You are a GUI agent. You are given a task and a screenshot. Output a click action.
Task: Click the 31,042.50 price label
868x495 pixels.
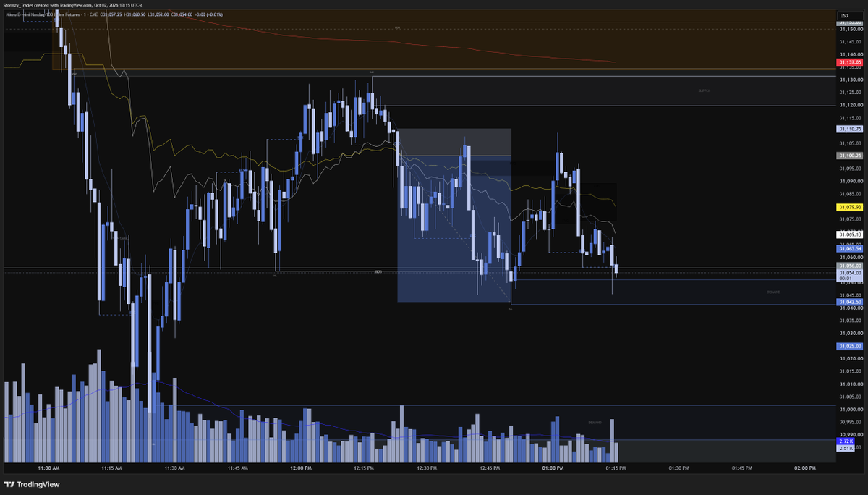point(849,302)
